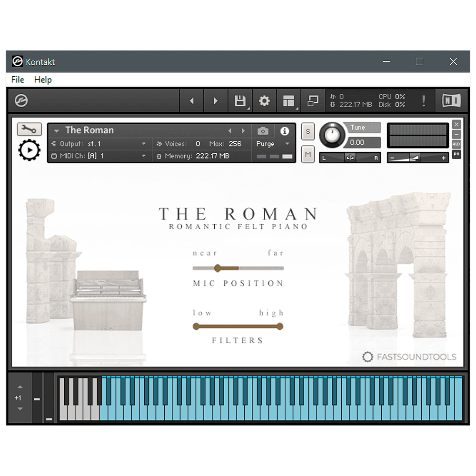Open Kontakt options via the gear icon
Screen dimensions: 476x476
(264, 100)
